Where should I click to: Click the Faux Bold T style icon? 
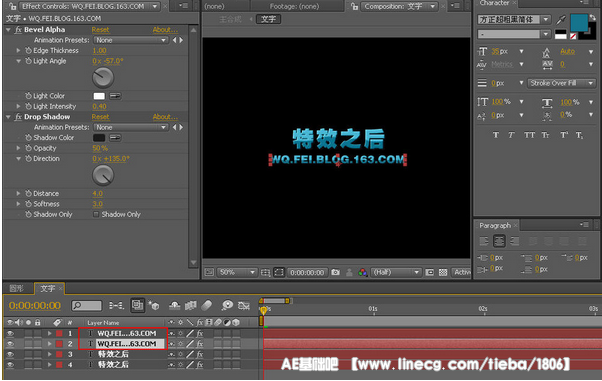tap(496, 135)
